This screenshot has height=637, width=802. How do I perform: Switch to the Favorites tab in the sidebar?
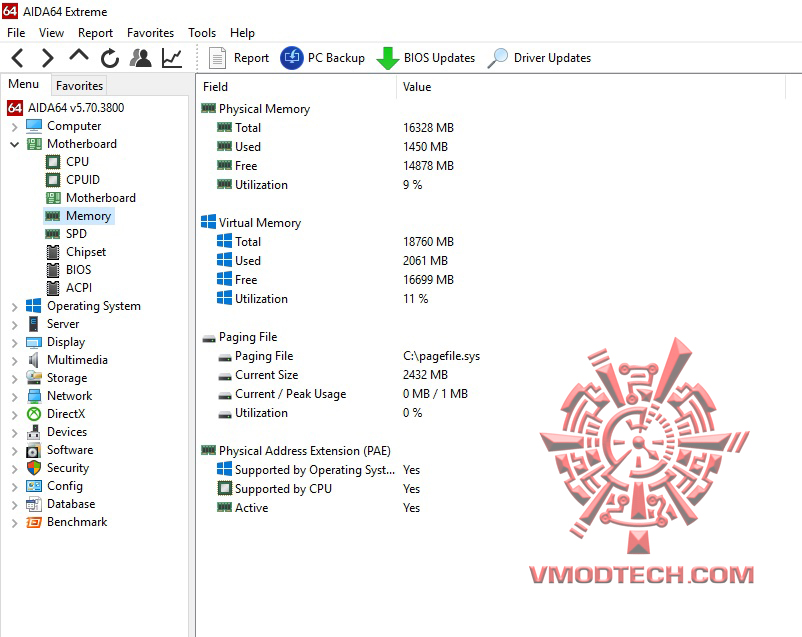pos(79,85)
